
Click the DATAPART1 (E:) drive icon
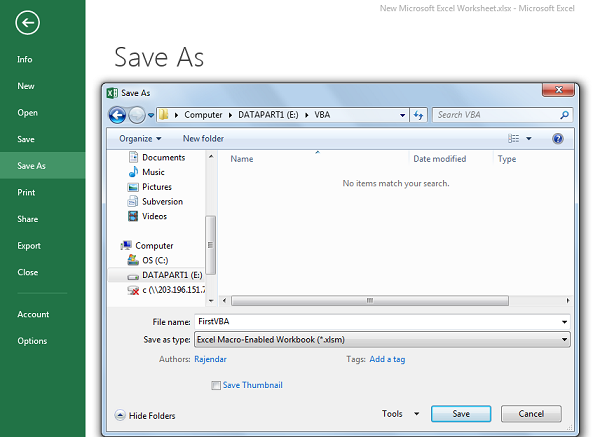tap(133, 276)
